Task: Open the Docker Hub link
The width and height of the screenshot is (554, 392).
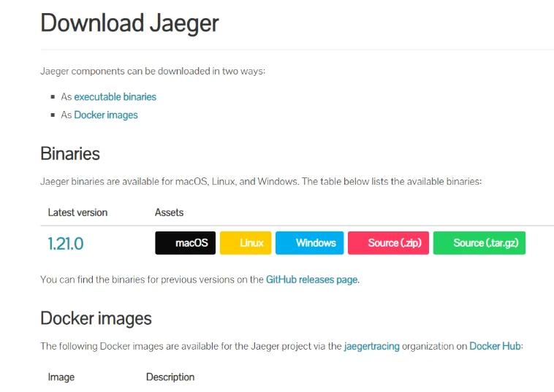Action: [x=495, y=346]
